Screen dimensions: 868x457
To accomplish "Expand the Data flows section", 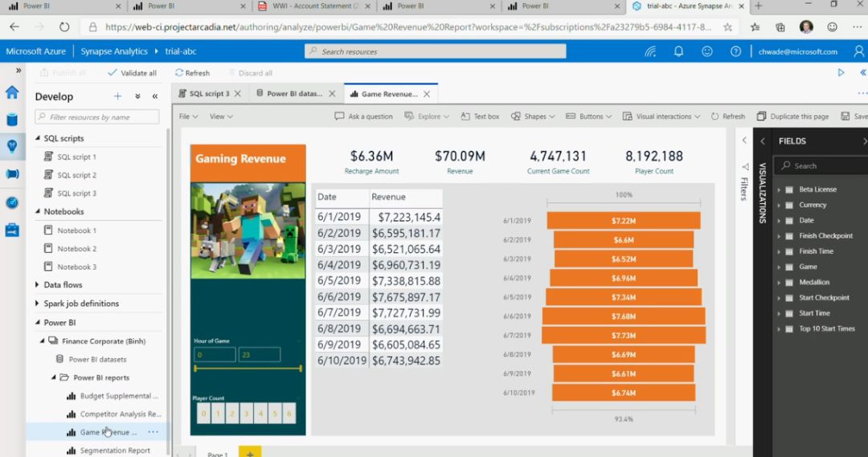I will pos(37,284).
